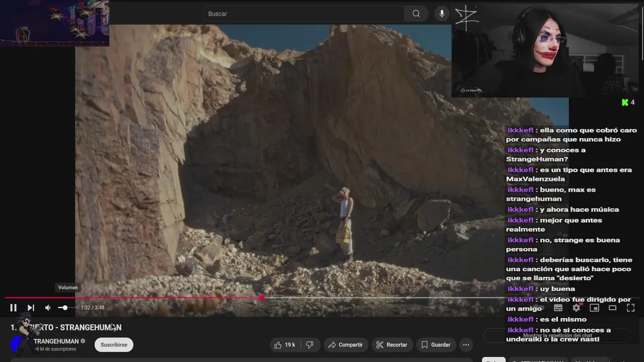This screenshot has width=644, height=362.
Task: Subscribe using the Suscribirse button
Action: 114,345
